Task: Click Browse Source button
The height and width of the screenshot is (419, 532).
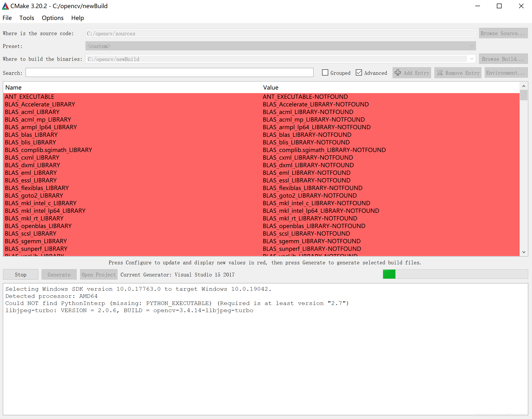Action: point(503,33)
